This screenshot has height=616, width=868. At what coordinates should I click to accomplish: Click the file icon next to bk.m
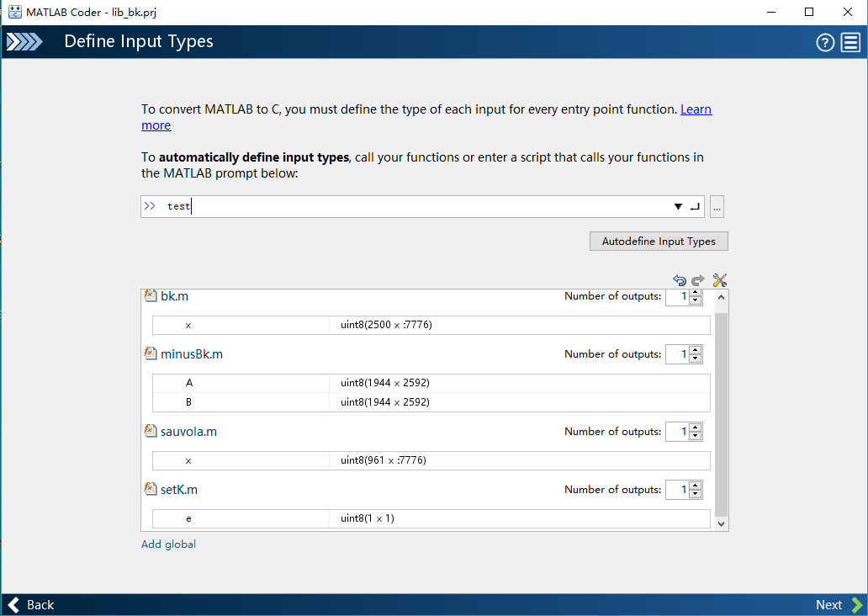150,295
